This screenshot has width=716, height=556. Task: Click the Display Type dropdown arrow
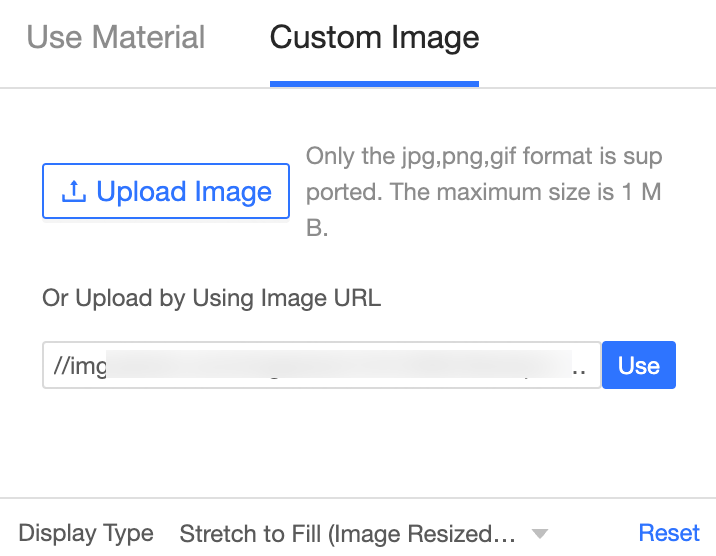[539, 534]
